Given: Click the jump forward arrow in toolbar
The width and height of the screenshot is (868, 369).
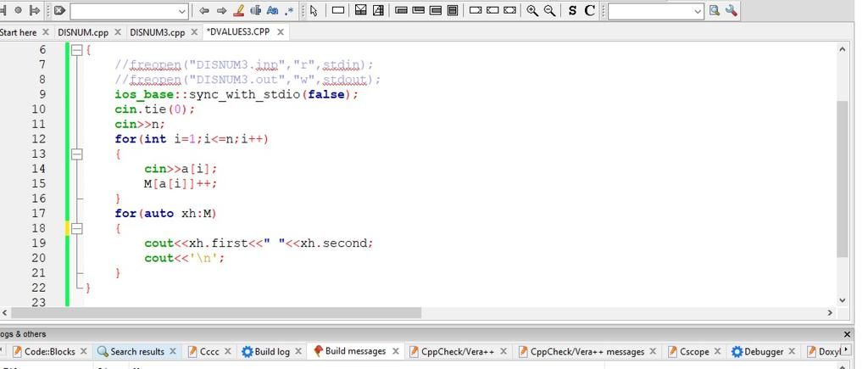Looking at the screenshot, I should [x=221, y=10].
